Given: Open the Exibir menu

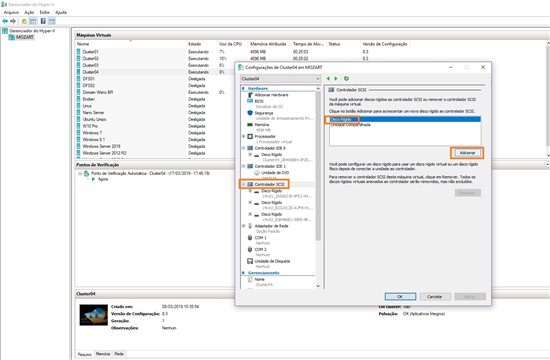Looking at the screenshot, I should point(45,12).
